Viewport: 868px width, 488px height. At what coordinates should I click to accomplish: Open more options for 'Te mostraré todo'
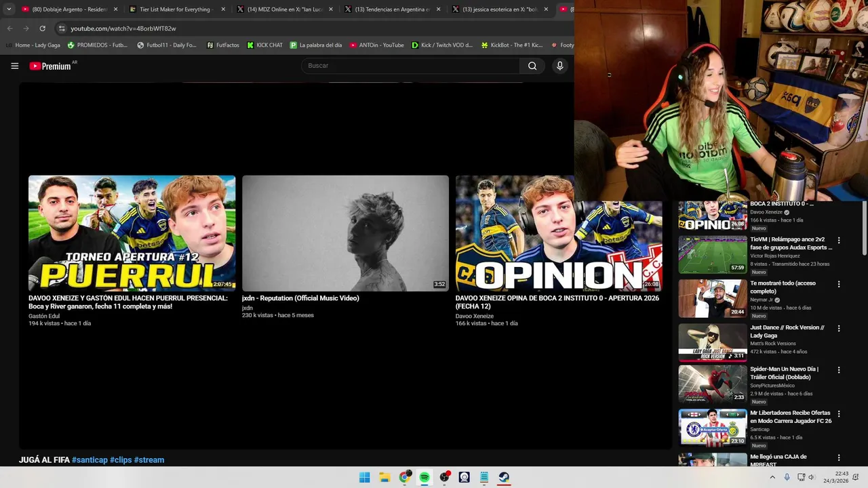coord(839,284)
